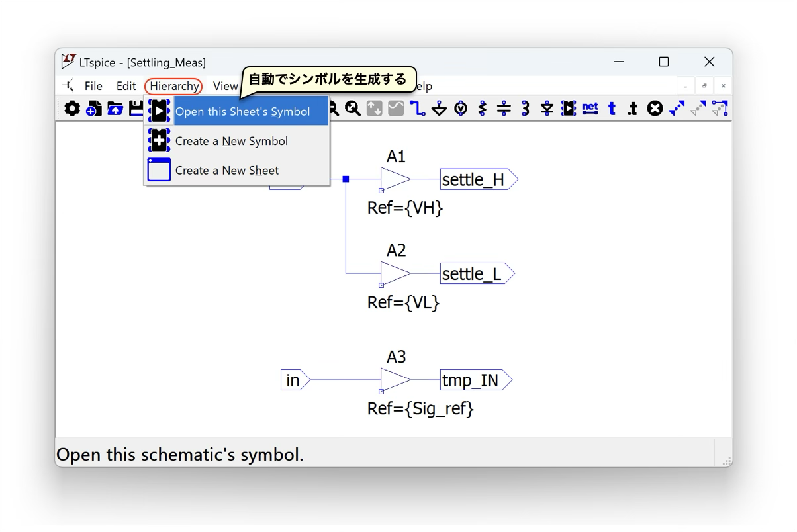Minimize the LTspice window
Viewport: 797px width, 532px height.
coord(619,62)
